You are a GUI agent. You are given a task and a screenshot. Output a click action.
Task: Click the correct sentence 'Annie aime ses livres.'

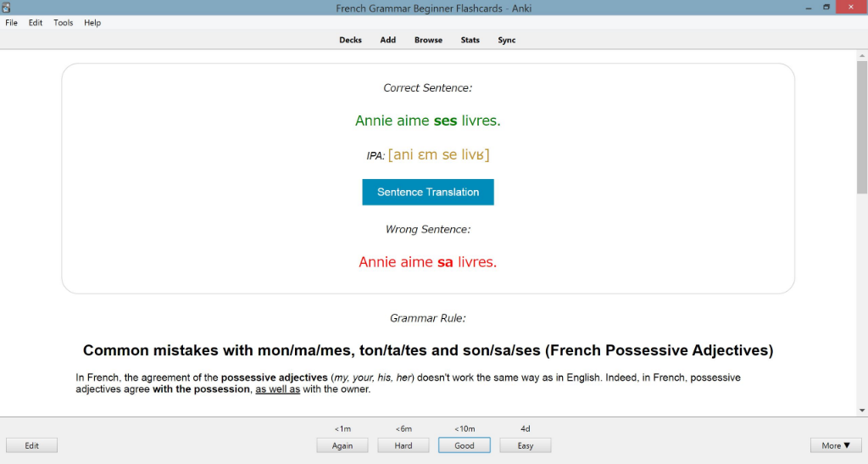point(428,120)
